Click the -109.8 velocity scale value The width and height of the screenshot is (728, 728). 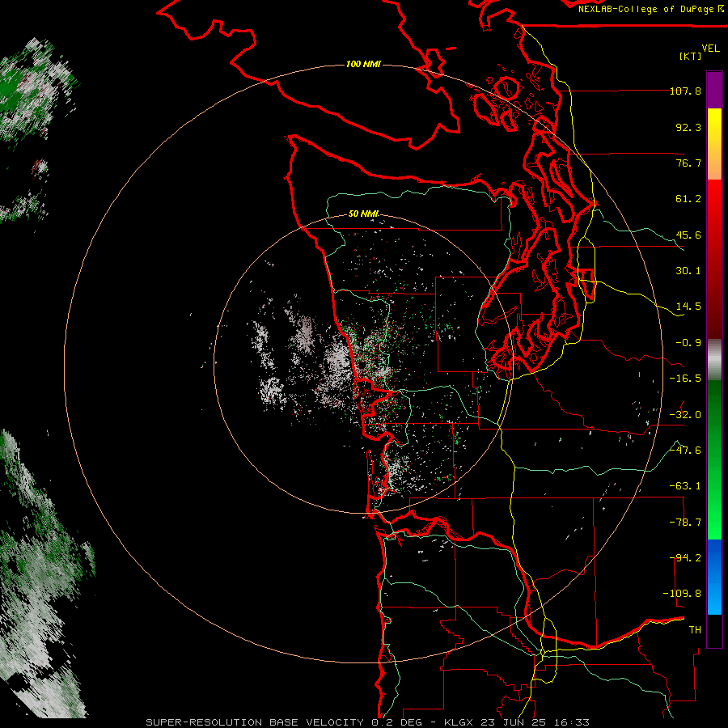point(682,594)
